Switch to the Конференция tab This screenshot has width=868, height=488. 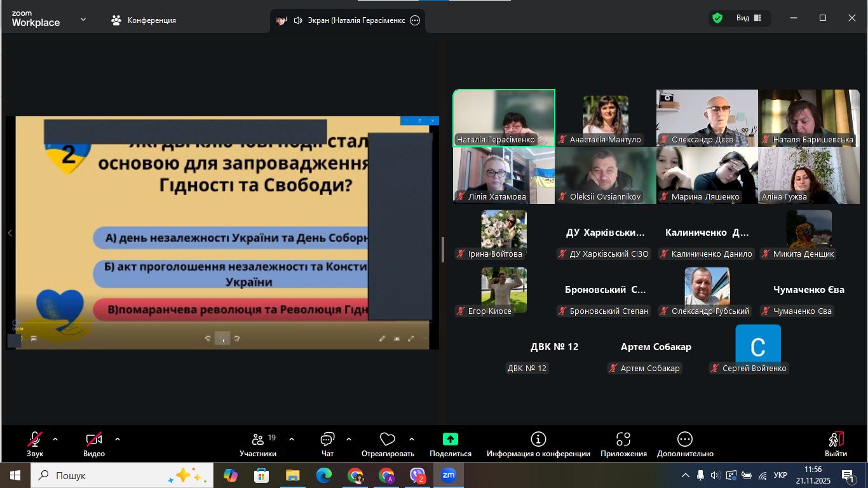(144, 20)
